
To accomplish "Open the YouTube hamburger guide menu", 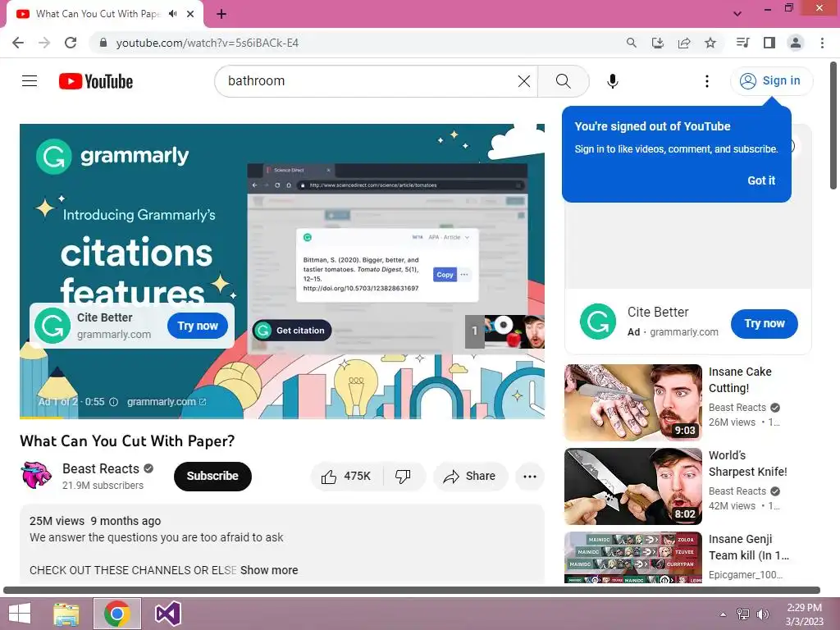I will coord(30,81).
